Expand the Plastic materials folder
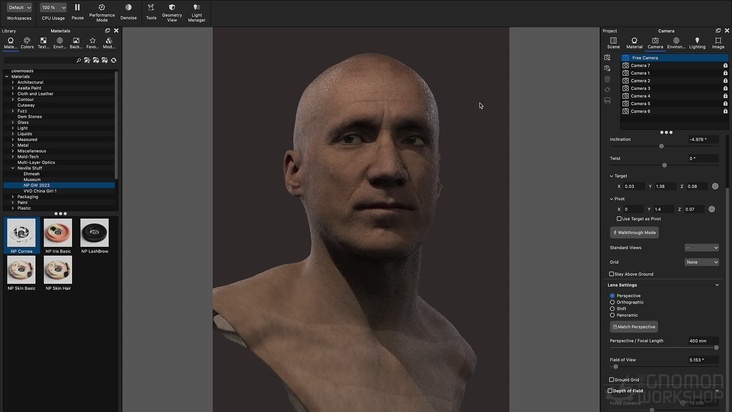 pos(13,208)
